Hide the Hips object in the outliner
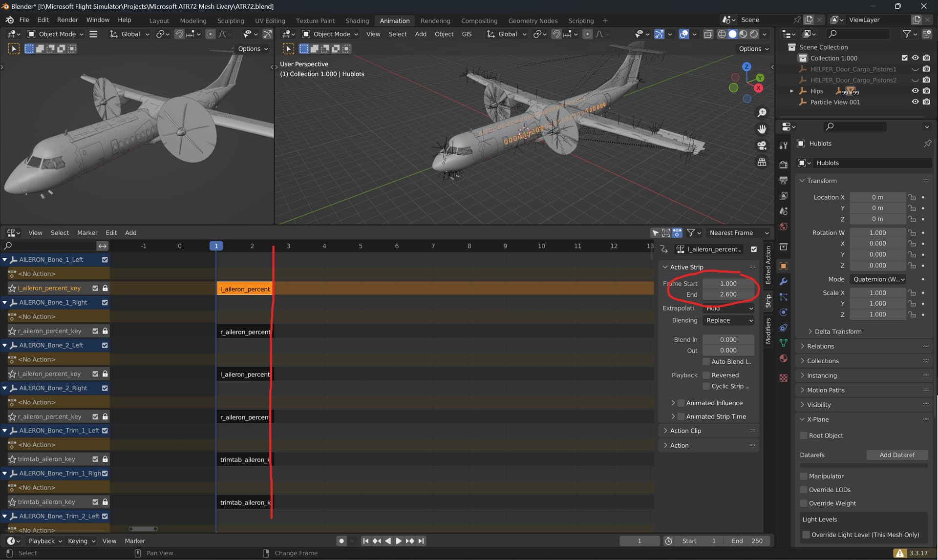Image resolution: width=938 pixels, height=560 pixels. coord(915,91)
